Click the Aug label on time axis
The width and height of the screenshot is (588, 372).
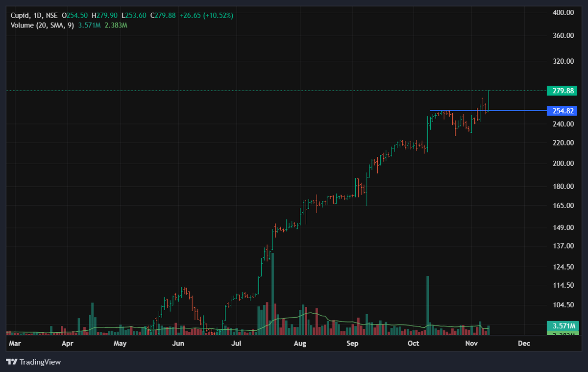pos(300,344)
